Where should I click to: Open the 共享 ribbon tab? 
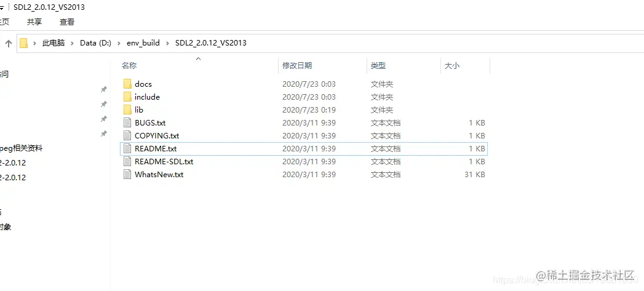click(x=34, y=22)
